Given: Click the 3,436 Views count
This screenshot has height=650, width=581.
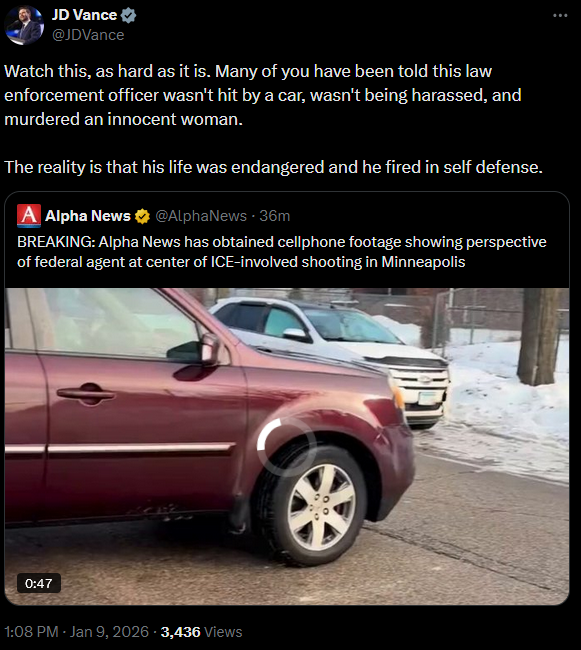Looking at the screenshot, I should (201, 632).
